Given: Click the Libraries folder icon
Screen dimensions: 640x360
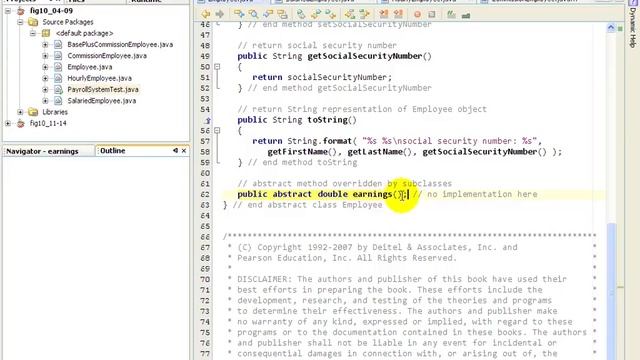Looking at the screenshot, I should coord(33,112).
